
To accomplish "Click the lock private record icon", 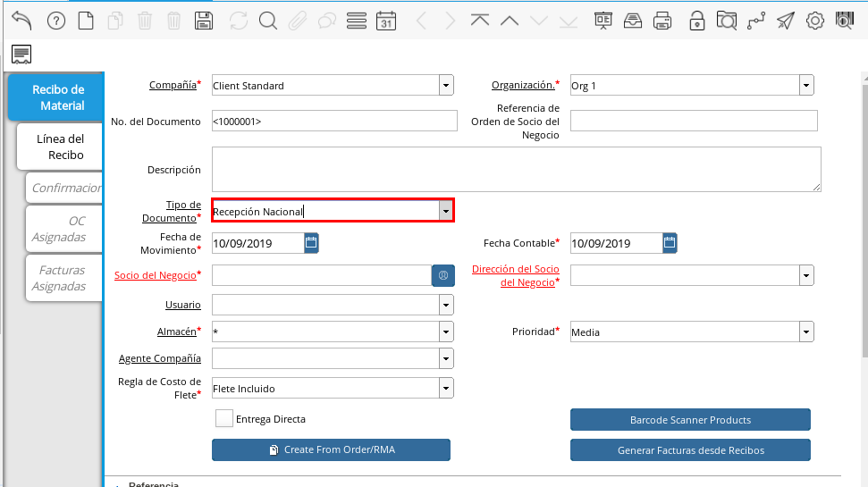I will click(x=697, y=21).
